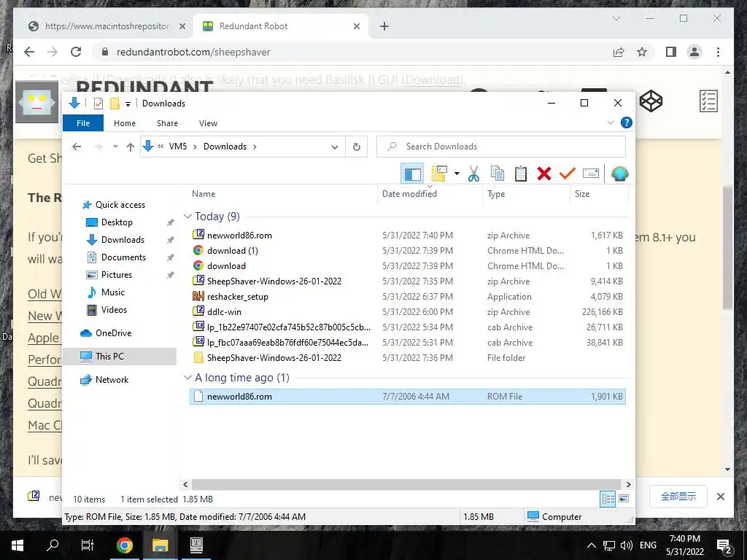Open the new folder icon dropdown arrow
The height and width of the screenshot is (560, 747).
coord(457,174)
